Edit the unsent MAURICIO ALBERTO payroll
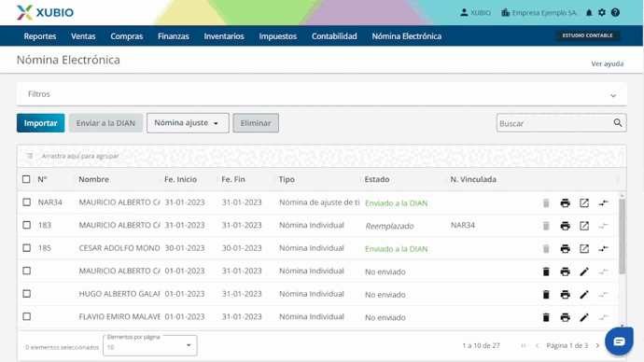Screen dimensions: 644x362 [x=584, y=271]
